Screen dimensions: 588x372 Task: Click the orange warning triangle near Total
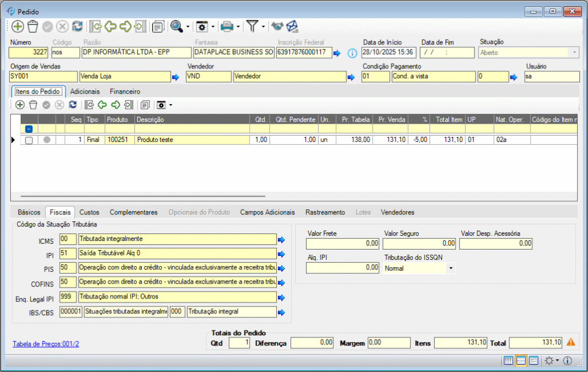click(571, 342)
